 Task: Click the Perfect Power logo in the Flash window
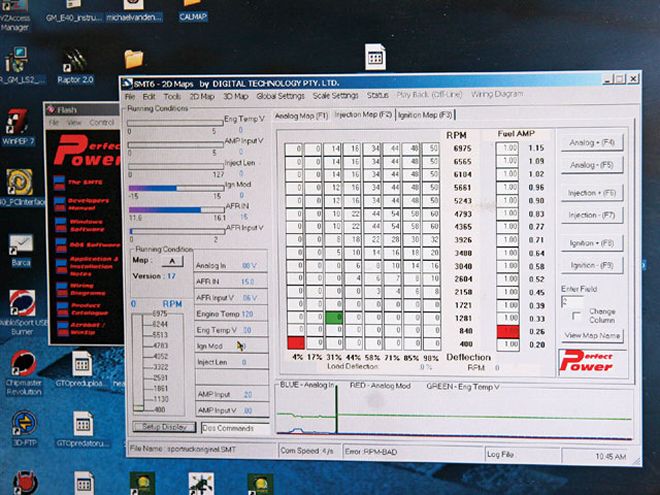[88, 151]
